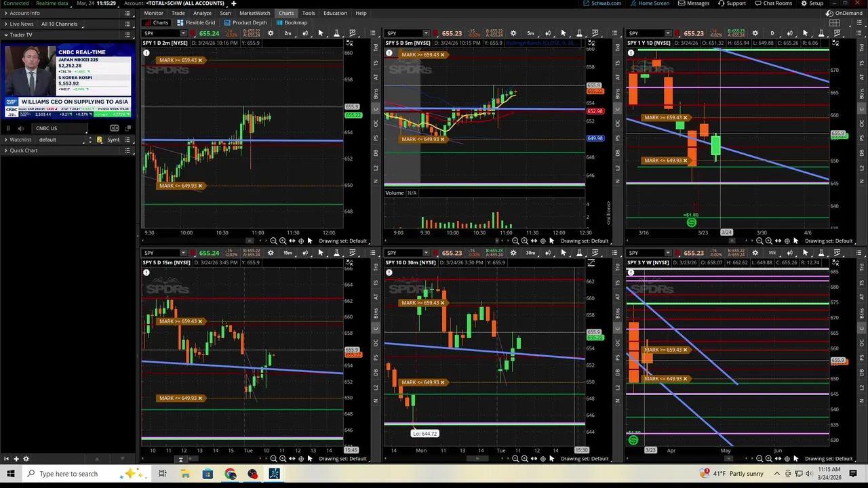Open the chart grid layout icon
The image size is (868, 488).
(x=835, y=22)
